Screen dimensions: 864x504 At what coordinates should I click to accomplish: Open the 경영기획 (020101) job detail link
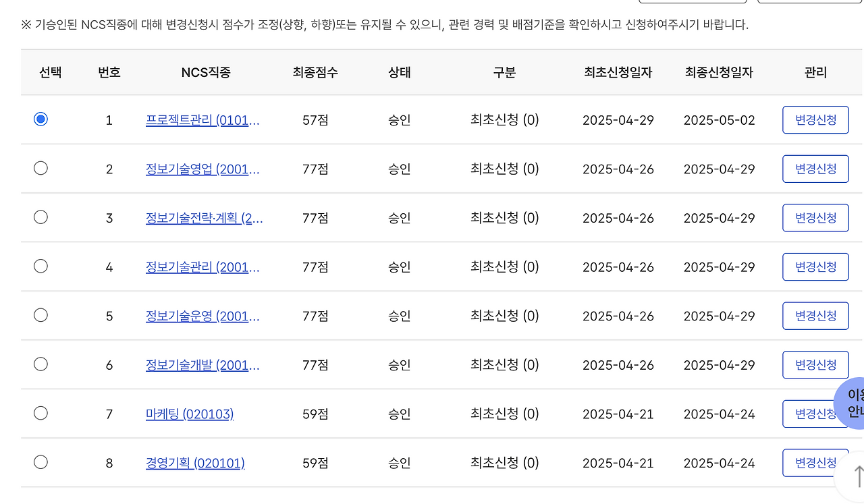195,463
